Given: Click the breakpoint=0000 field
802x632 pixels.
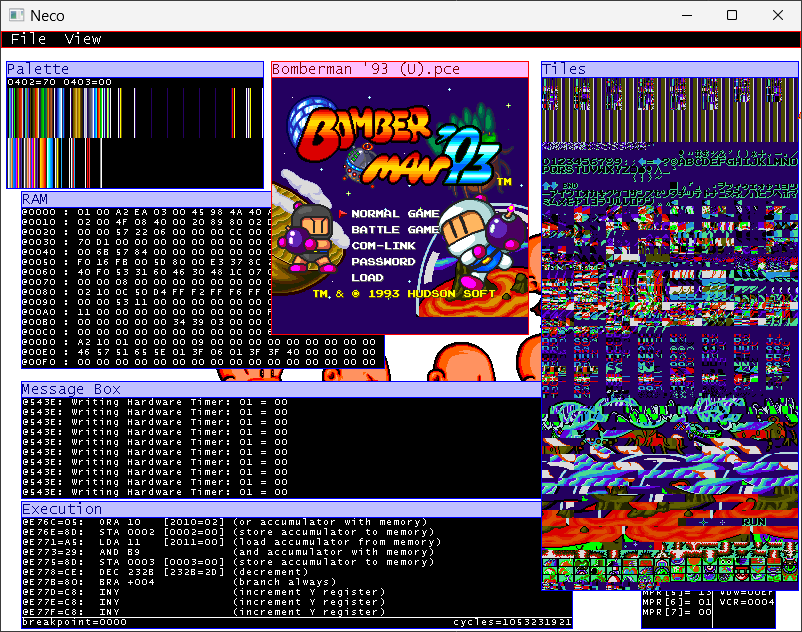Looking at the screenshot, I should click(x=75, y=622).
